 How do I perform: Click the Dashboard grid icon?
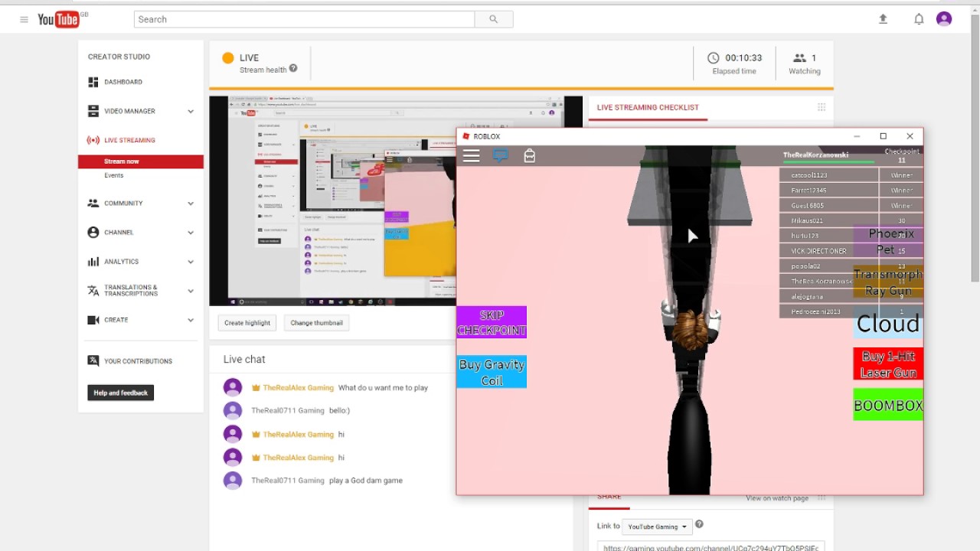93,82
